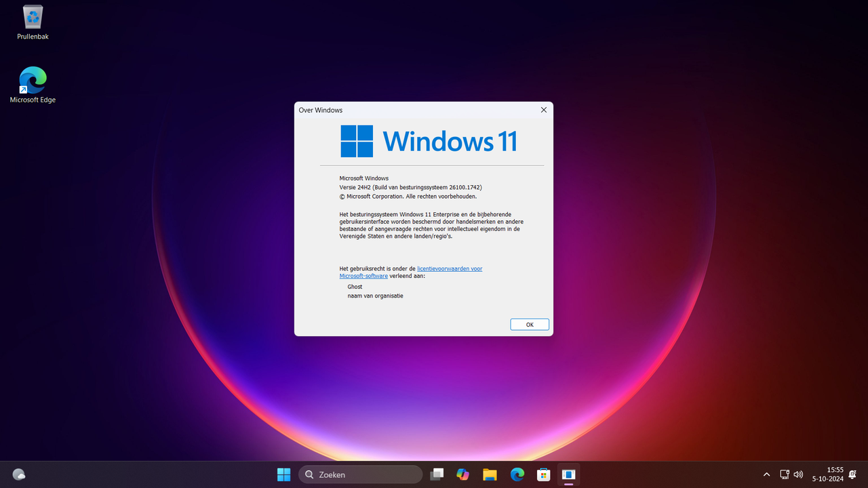Click the Windows 11 logo in the dialog
The width and height of the screenshot is (868, 488).
tap(429, 141)
